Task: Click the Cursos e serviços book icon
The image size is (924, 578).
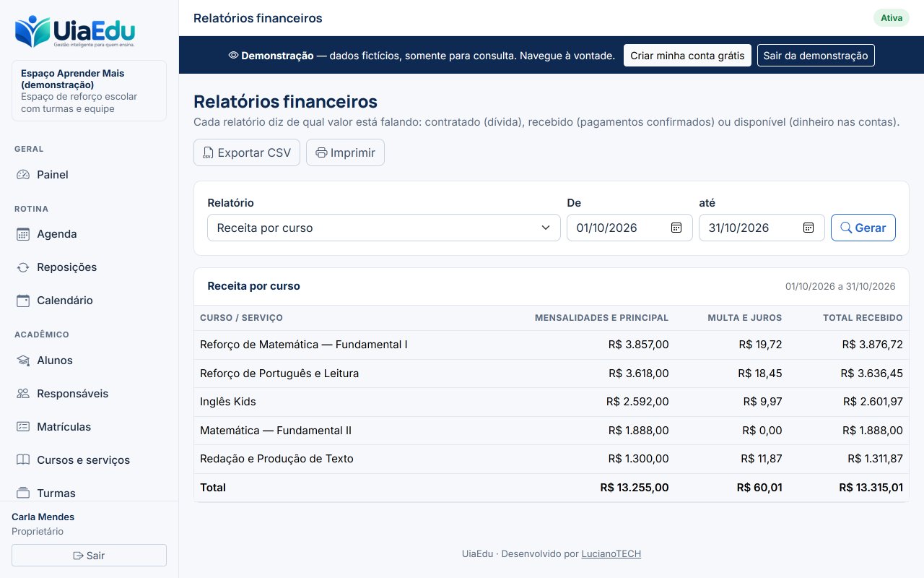Action: point(23,460)
